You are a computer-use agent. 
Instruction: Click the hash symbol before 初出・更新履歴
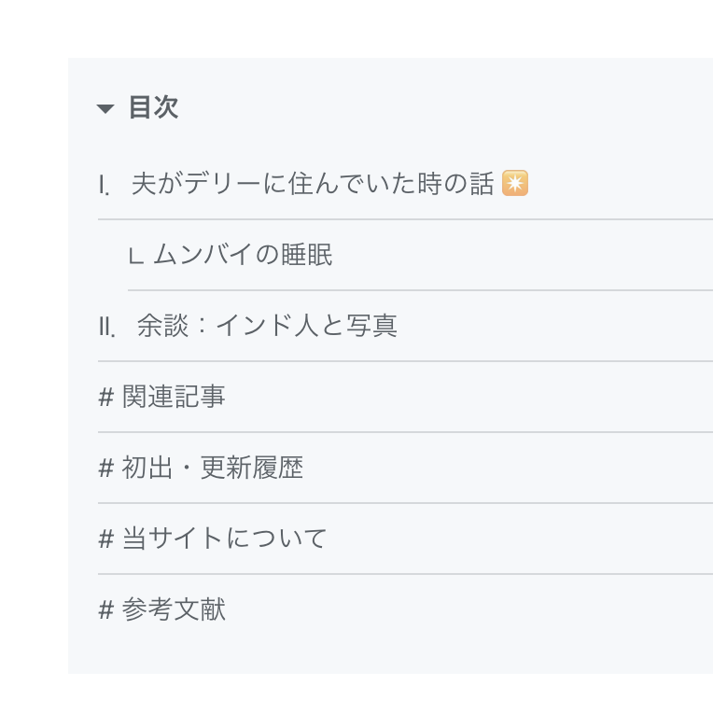[x=106, y=469]
